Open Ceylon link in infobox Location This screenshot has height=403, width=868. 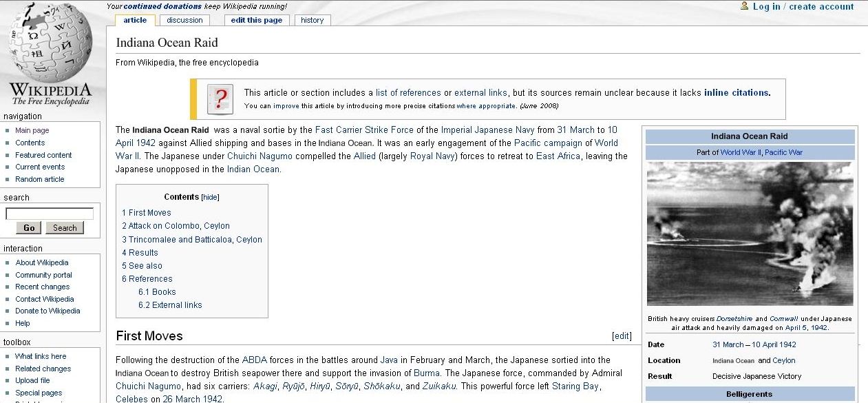[x=783, y=360]
